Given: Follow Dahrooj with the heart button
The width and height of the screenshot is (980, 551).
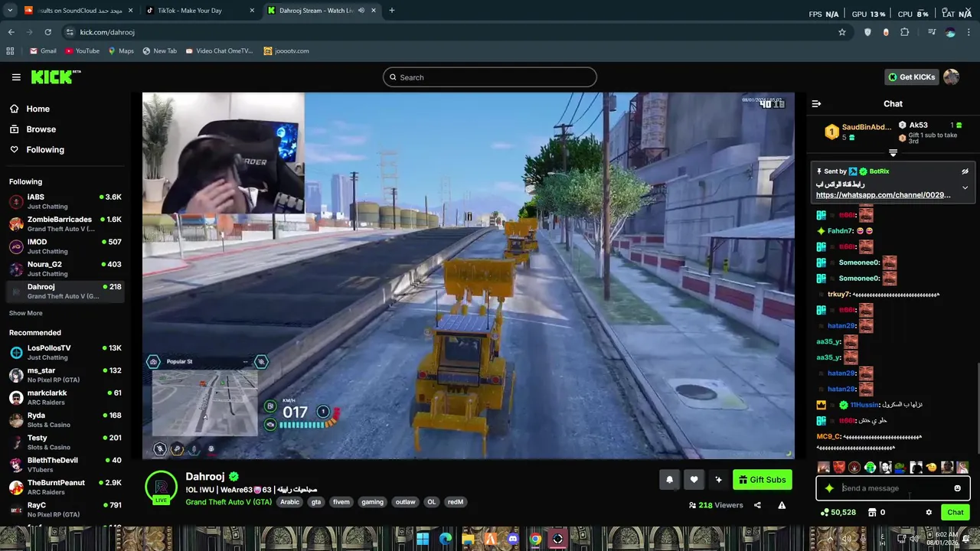Looking at the screenshot, I should (x=694, y=480).
